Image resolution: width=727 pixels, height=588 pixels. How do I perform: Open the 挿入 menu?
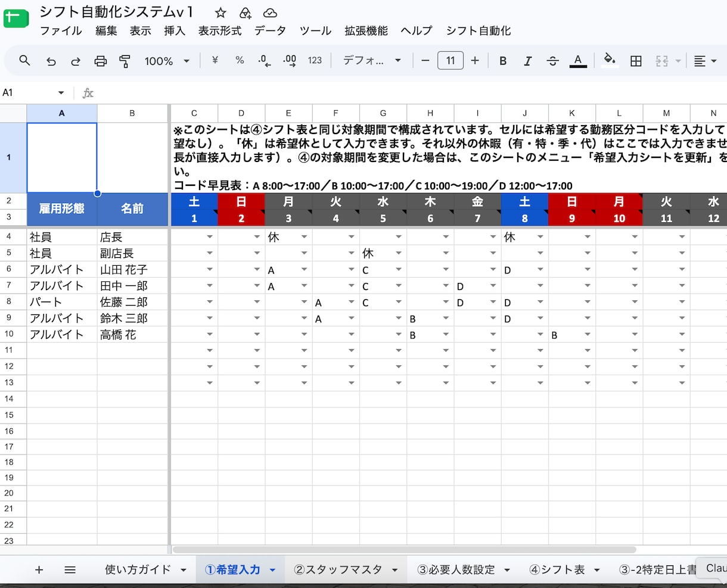coord(175,30)
